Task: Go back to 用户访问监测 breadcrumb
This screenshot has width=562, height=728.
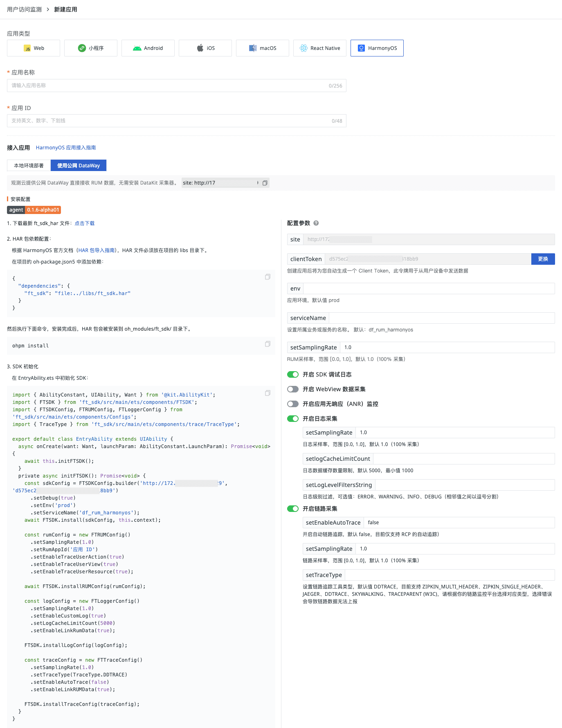Action: [x=25, y=9]
